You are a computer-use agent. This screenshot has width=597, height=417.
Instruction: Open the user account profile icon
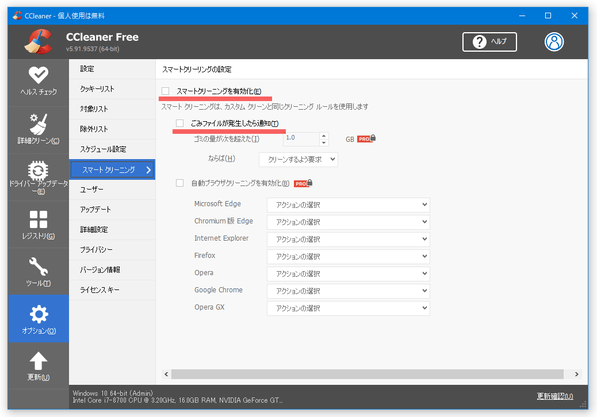[554, 42]
